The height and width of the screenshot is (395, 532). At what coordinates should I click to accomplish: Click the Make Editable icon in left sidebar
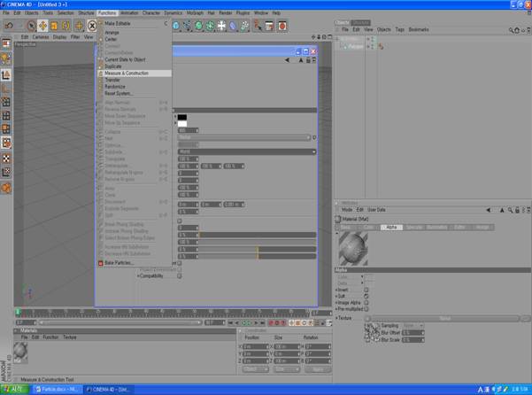click(6, 43)
